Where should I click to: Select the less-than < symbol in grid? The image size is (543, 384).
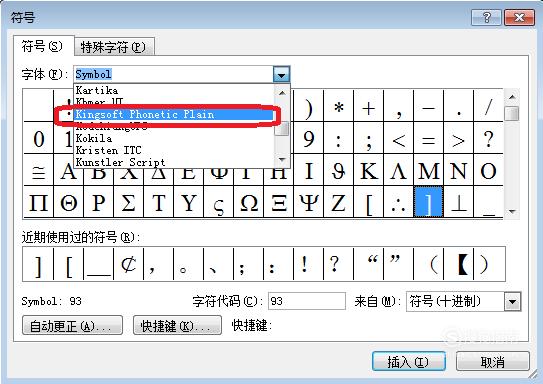399,138
